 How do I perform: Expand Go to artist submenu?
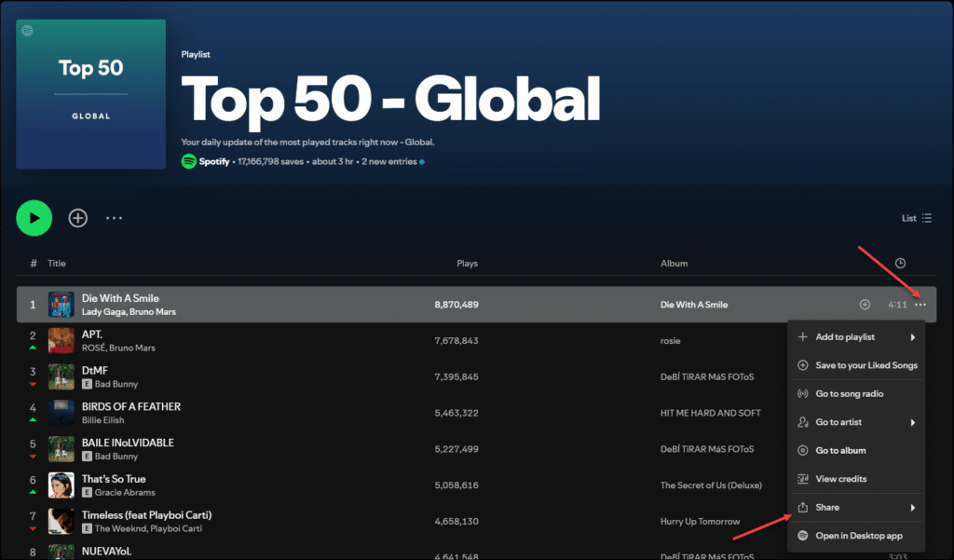pyautogui.click(x=857, y=422)
